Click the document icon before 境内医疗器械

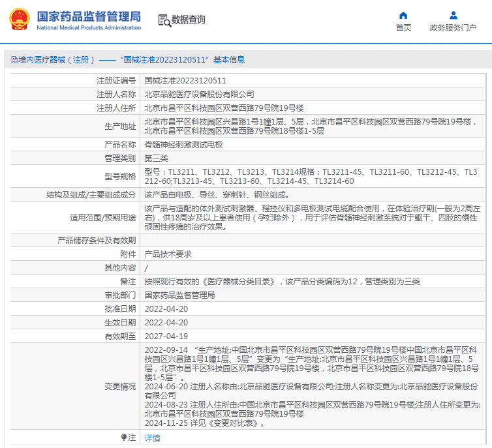[14, 59]
